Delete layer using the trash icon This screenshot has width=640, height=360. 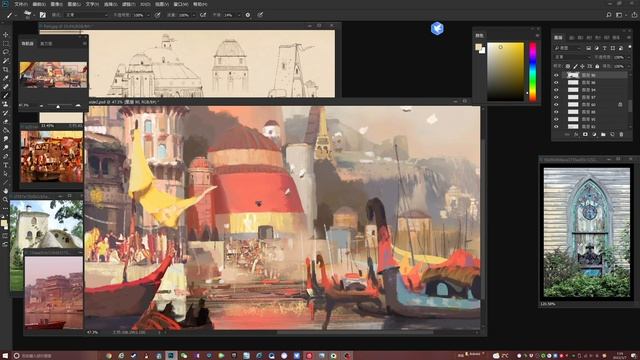(621, 134)
